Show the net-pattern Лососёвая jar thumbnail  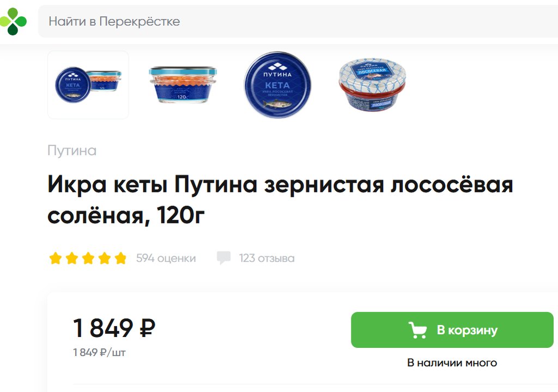coord(372,85)
